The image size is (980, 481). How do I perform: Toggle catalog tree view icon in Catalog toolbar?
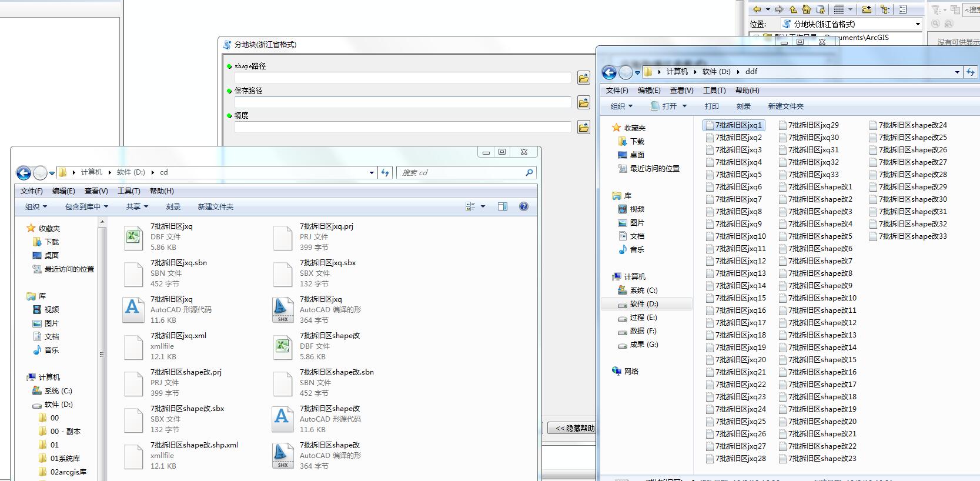(885, 9)
